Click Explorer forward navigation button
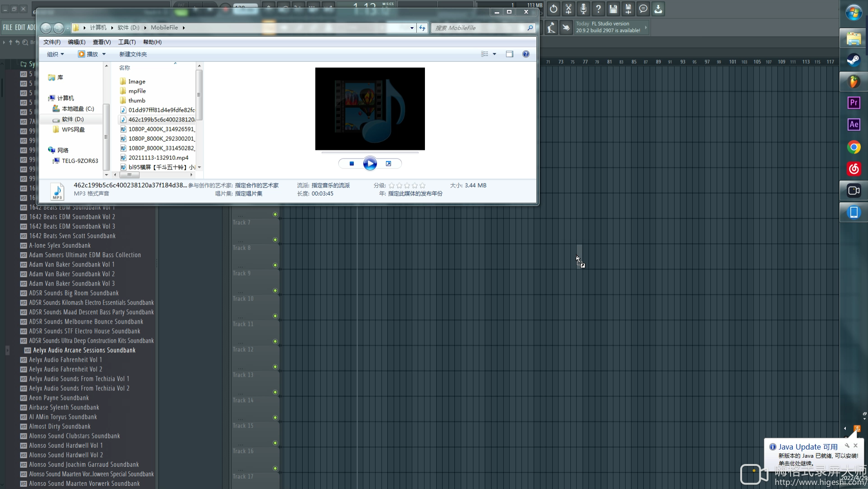The height and width of the screenshot is (489, 868). tap(59, 28)
